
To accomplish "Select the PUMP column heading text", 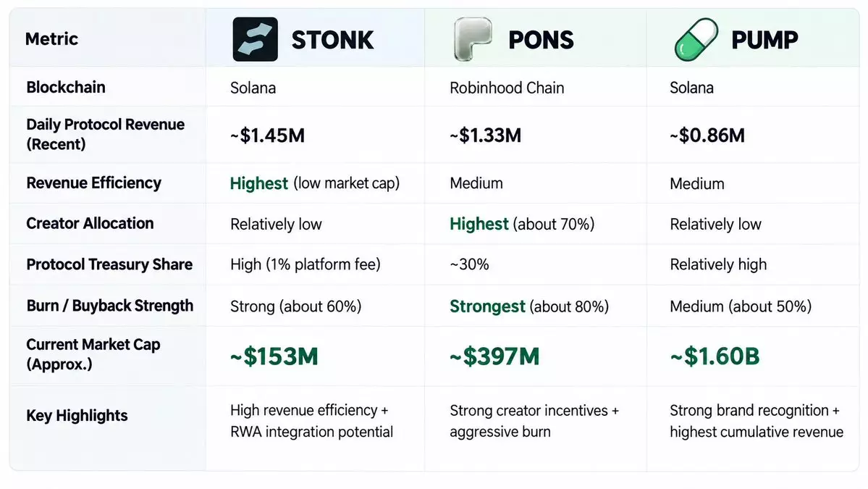I will tap(764, 40).
